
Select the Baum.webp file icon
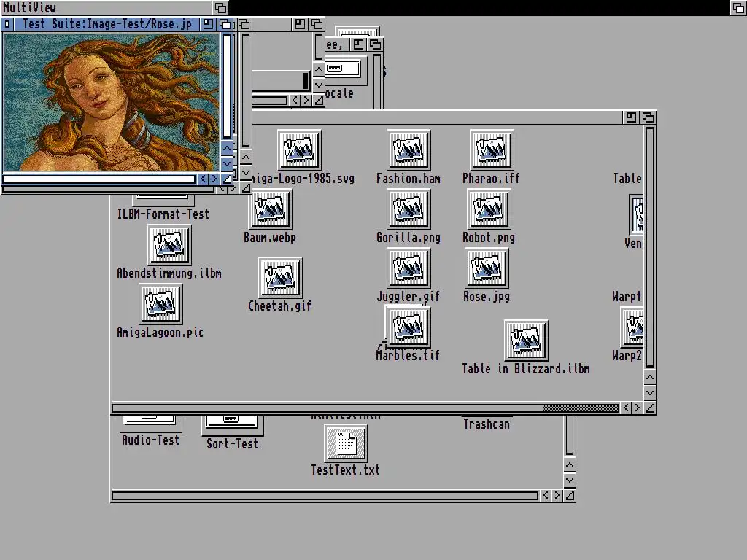pyautogui.click(x=270, y=209)
